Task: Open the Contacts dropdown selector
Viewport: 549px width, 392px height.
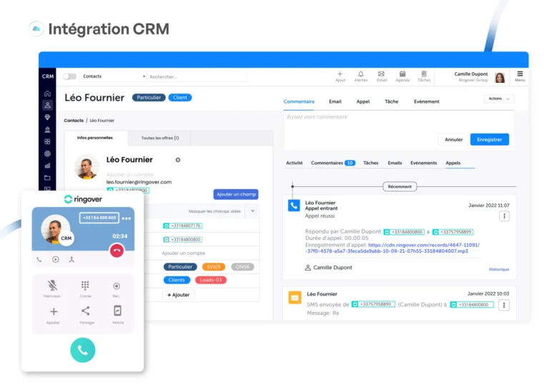Action: point(114,76)
